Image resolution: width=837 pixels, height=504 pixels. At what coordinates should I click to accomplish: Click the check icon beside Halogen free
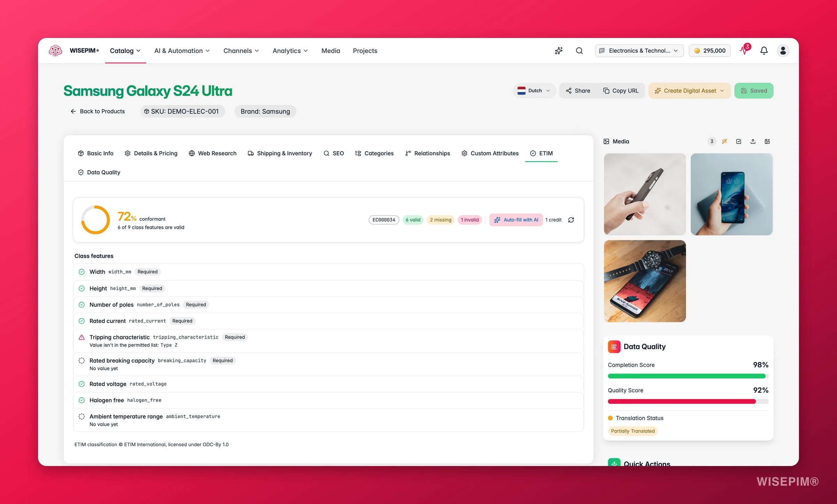point(82,400)
